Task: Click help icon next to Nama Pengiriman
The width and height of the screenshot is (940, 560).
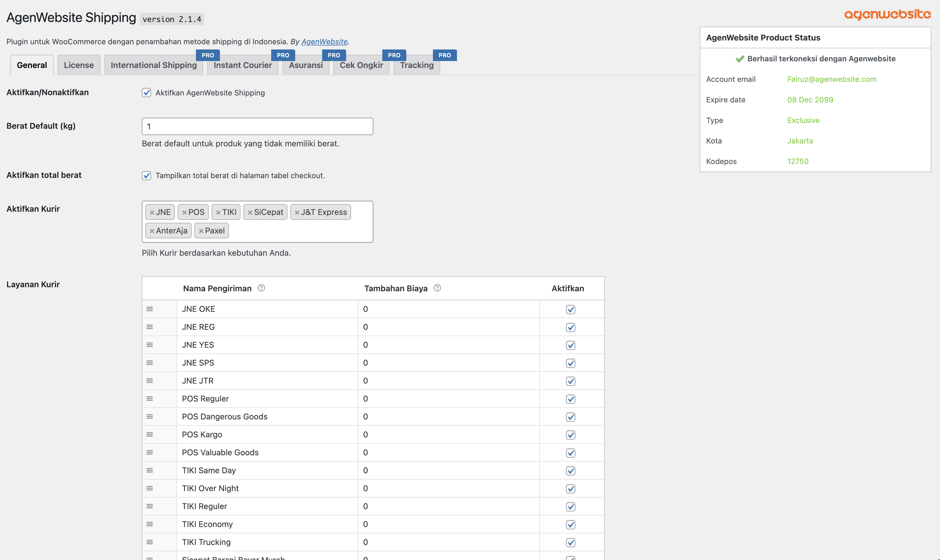Action: point(261,288)
